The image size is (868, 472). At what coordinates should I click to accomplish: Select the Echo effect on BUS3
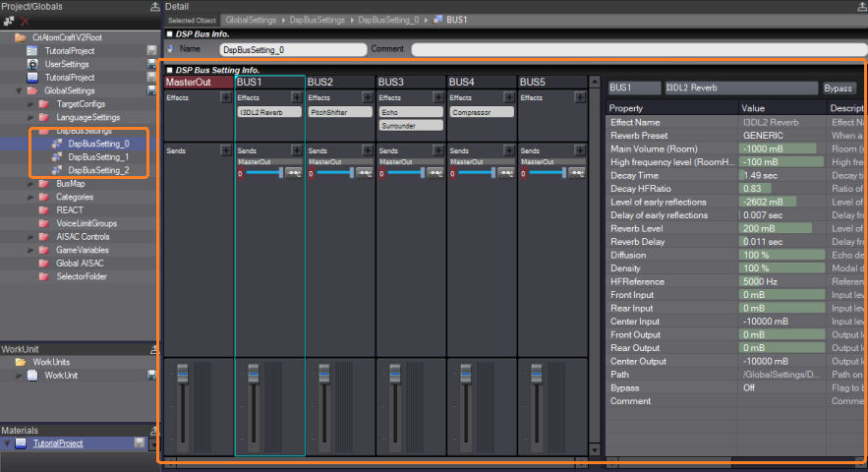(x=411, y=112)
